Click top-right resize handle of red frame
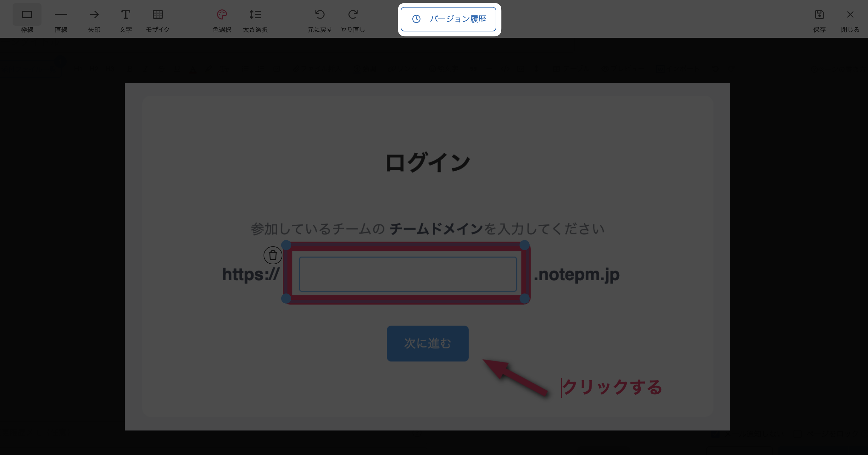 524,245
